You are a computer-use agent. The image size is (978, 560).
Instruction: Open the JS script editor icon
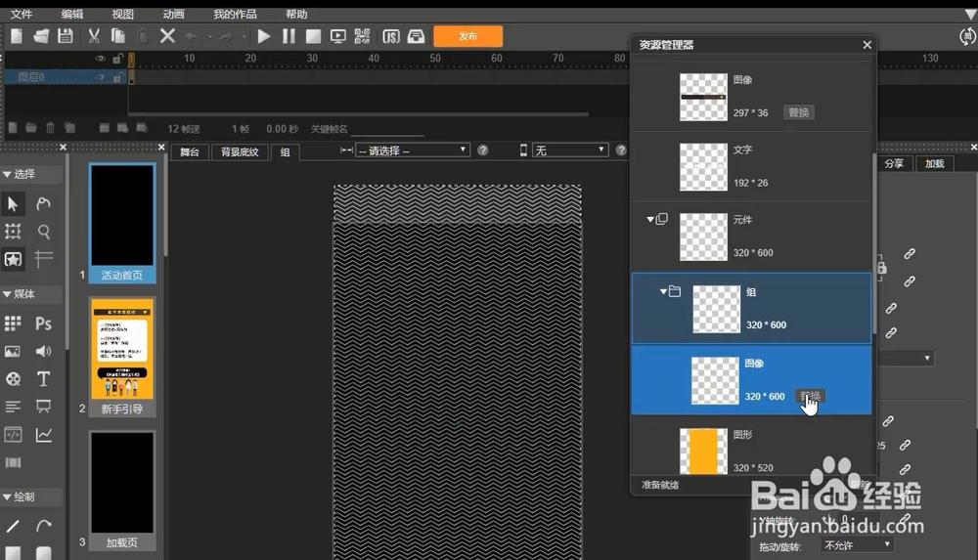click(x=391, y=36)
